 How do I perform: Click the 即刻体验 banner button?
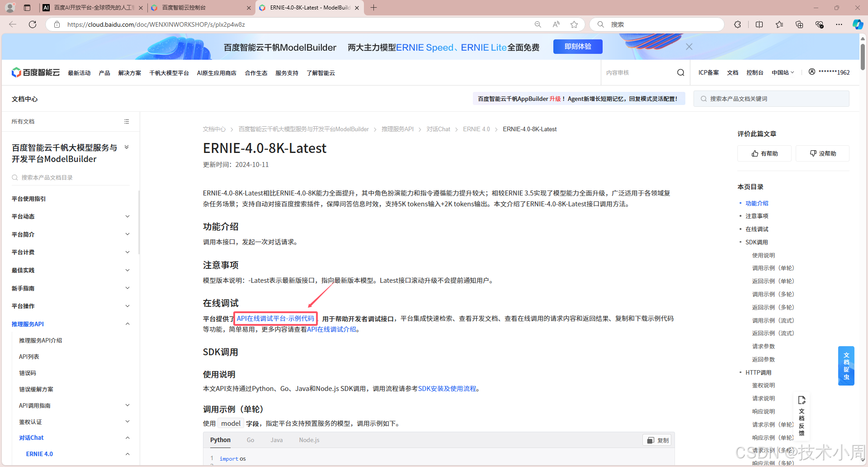[578, 47]
